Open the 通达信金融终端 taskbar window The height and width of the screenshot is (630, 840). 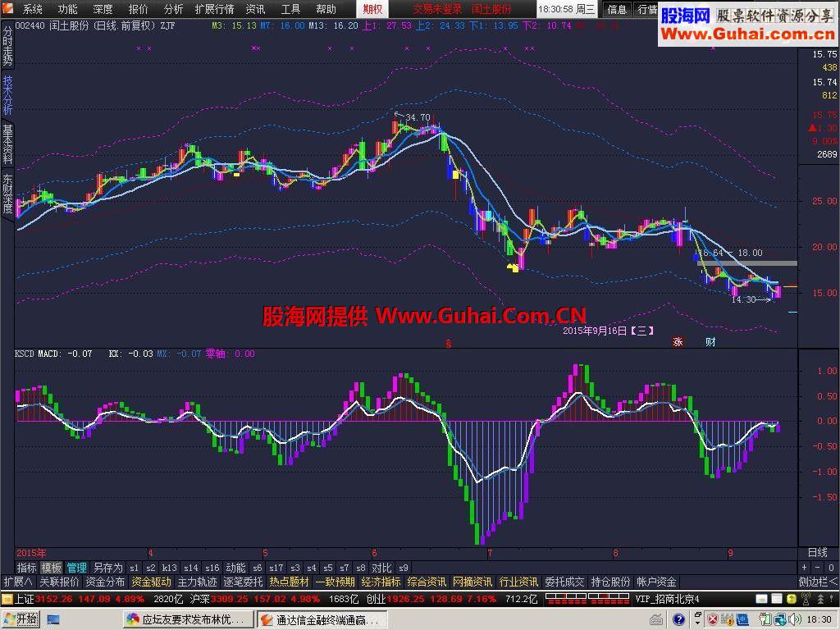tap(321, 620)
